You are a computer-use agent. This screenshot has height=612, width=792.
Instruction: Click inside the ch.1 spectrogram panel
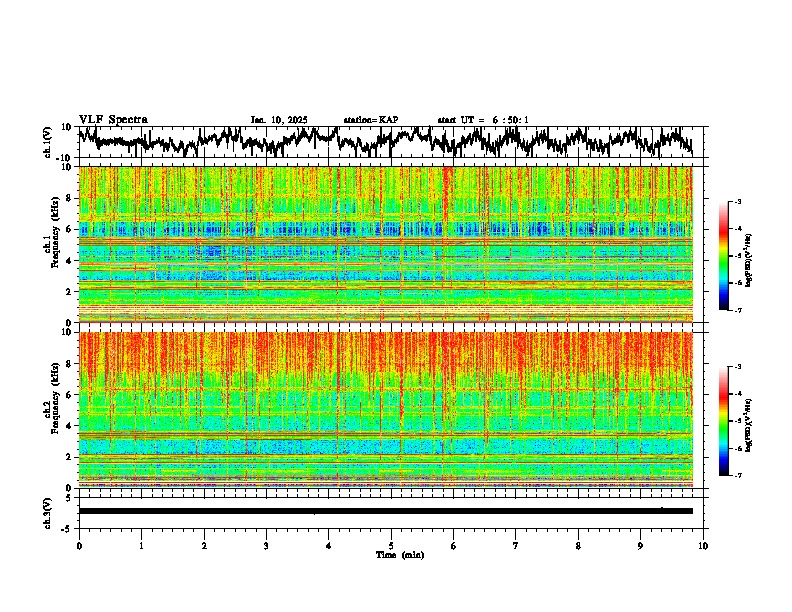[x=385, y=244]
